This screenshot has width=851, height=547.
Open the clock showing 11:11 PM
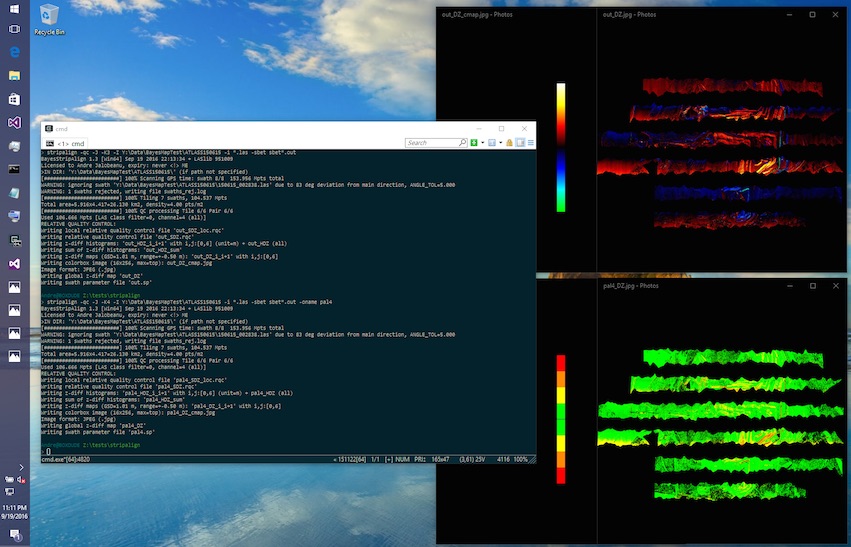15,512
